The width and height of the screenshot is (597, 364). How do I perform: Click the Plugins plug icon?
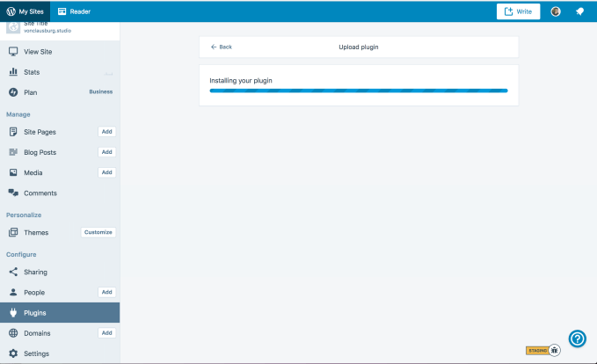13,313
